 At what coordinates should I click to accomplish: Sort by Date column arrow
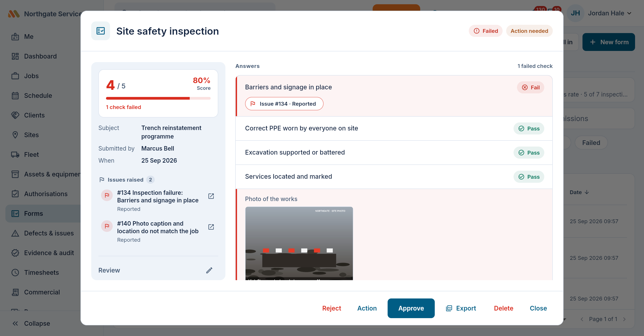coord(587,192)
